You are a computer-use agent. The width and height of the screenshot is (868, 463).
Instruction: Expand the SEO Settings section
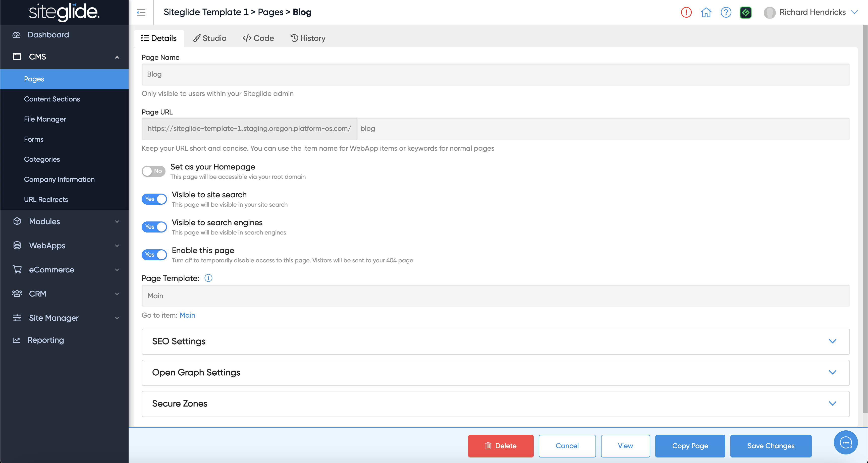495,341
